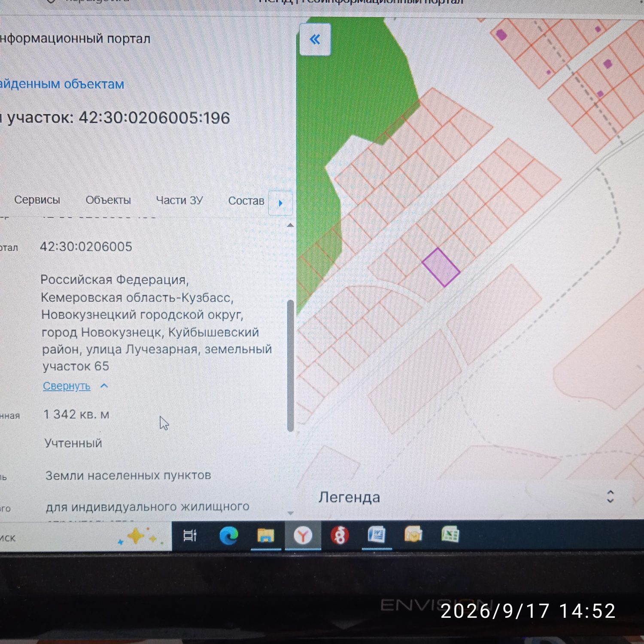Click the status text Учтенный
This screenshot has height=644, width=644.
(73, 443)
